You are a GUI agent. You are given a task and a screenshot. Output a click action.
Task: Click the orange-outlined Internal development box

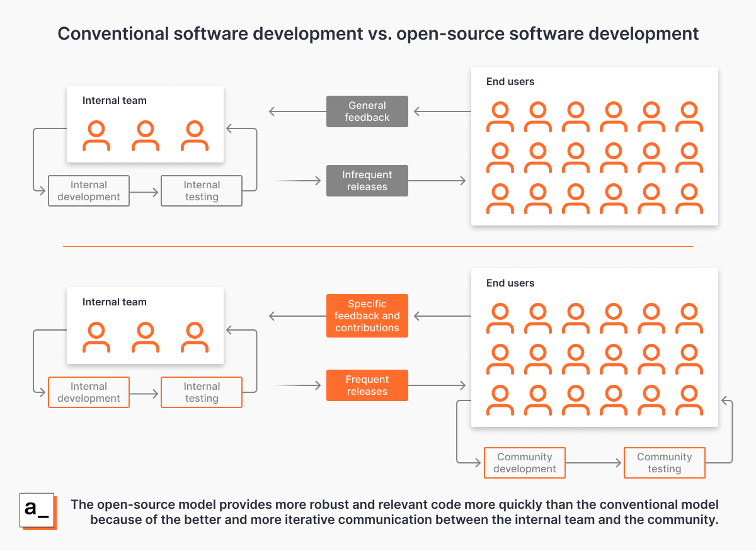[x=89, y=392]
